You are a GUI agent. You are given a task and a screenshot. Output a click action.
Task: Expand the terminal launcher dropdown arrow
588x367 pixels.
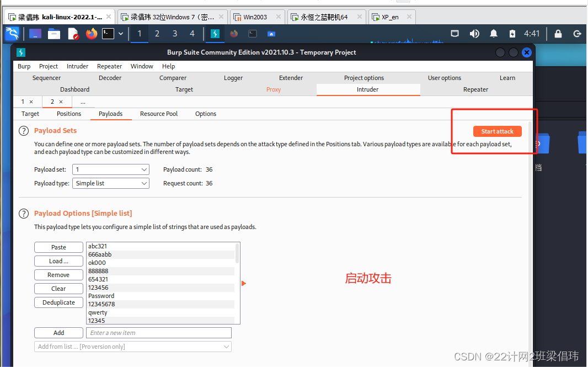click(x=121, y=34)
